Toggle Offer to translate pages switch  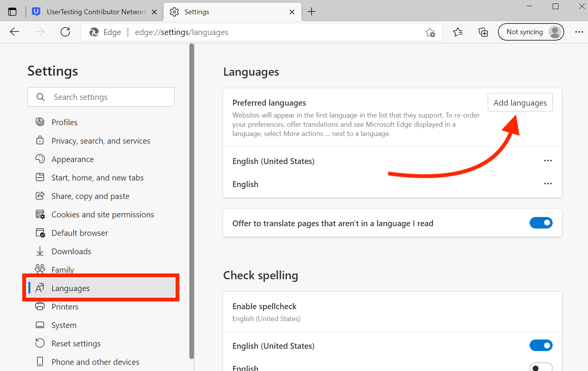click(541, 223)
